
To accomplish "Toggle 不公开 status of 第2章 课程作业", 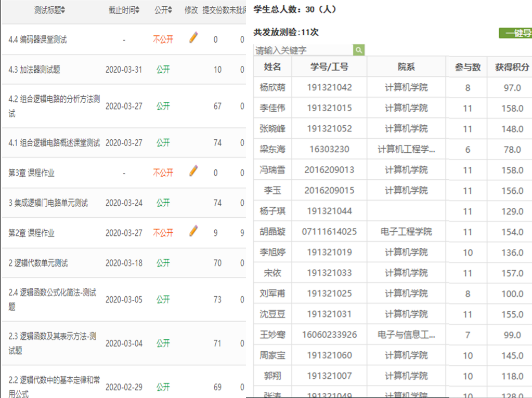I will (163, 233).
